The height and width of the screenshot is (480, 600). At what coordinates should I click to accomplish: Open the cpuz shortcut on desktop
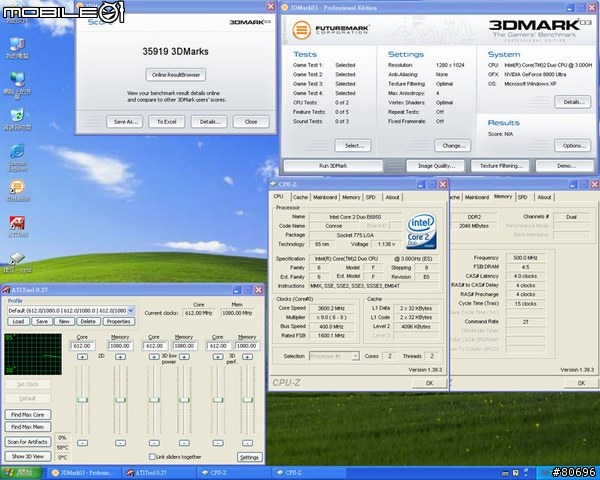pyautogui.click(x=17, y=263)
